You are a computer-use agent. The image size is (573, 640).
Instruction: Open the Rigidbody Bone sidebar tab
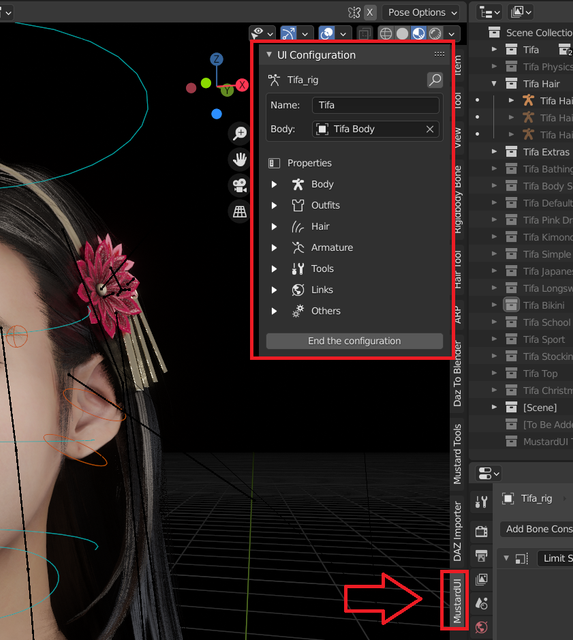coord(458,200)
